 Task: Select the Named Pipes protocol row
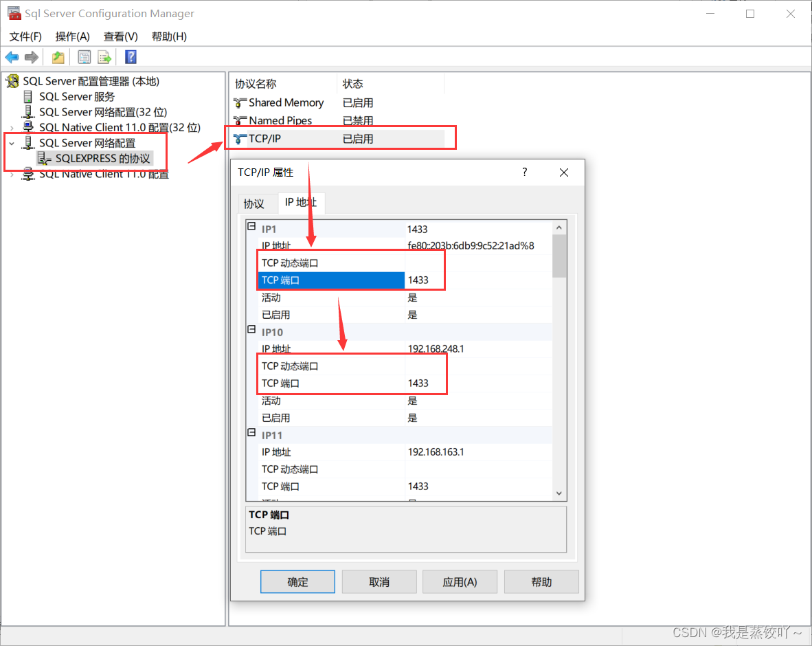[x=337, y=120]
